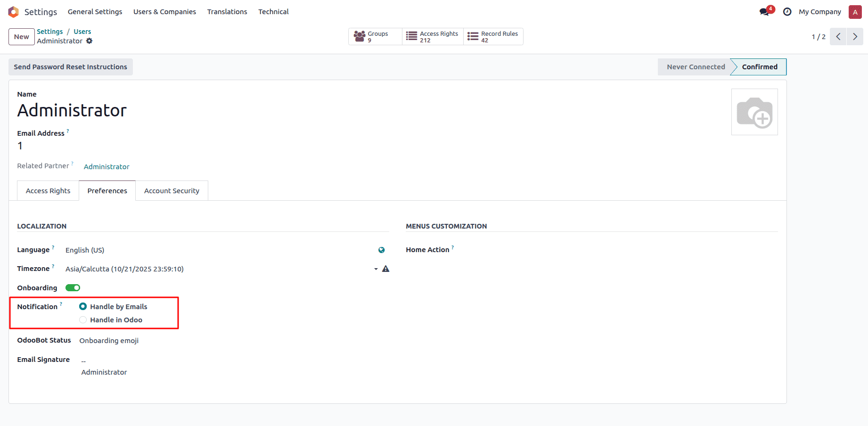
Task: Open the Record Rules smart button
Action: pyautogui.click(x=493, y=36)
